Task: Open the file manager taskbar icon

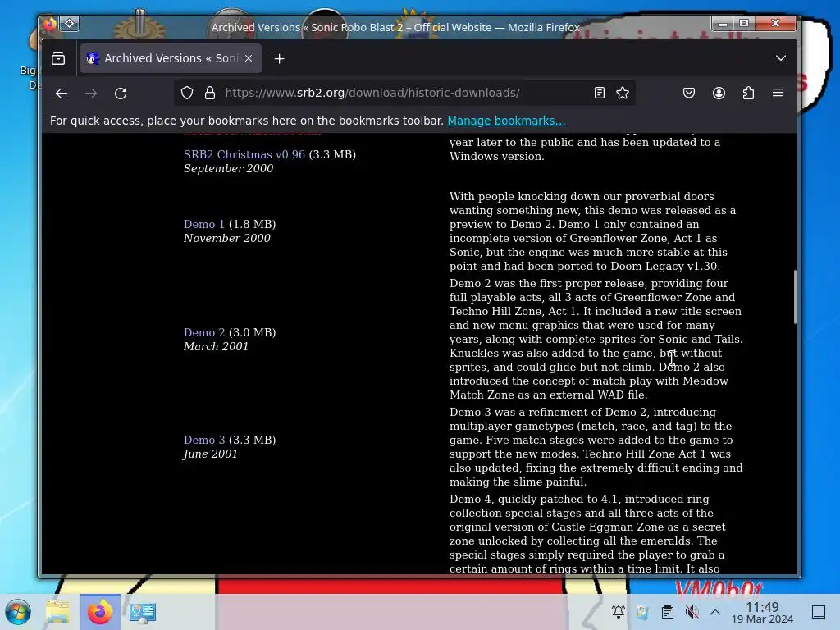Action: 57,612
